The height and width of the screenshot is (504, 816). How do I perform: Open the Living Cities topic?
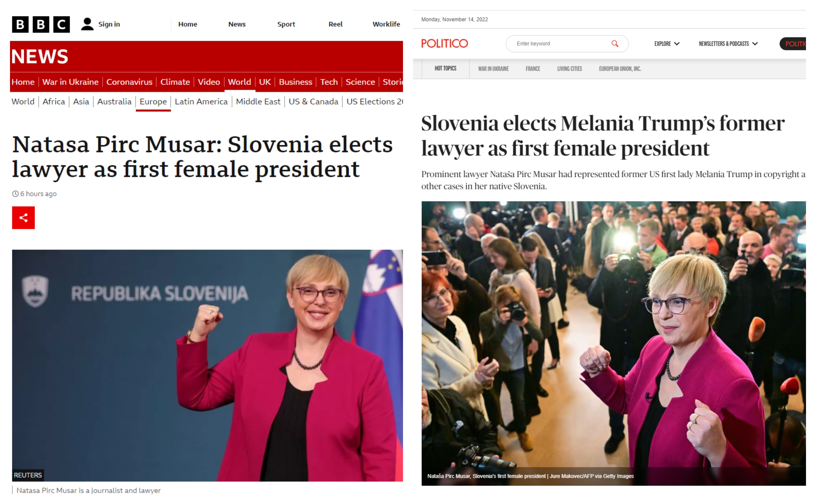coord(569,69)
